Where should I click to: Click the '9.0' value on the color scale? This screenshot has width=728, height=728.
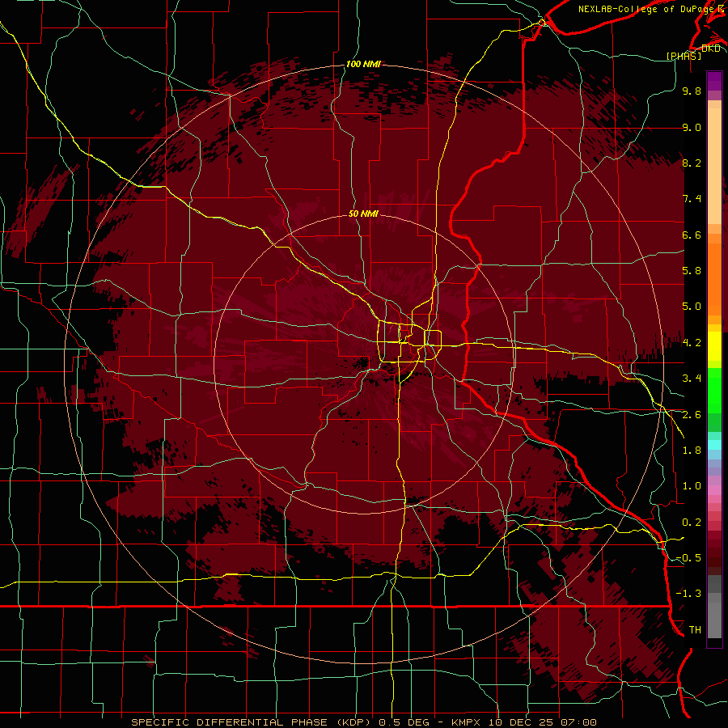tap(692, 127)
